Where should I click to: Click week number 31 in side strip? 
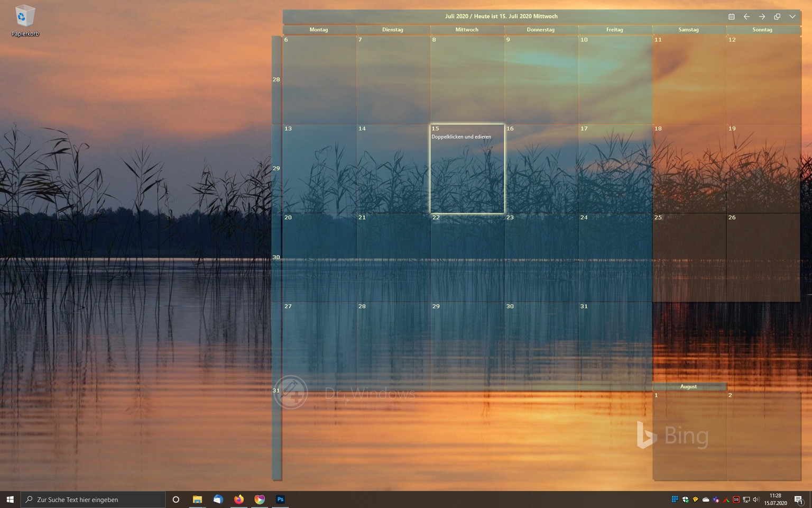[x=276, y=391]
